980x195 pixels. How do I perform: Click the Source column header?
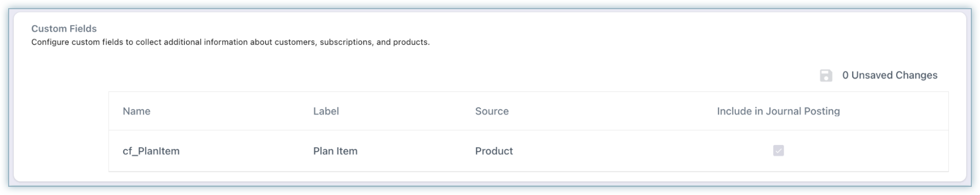click(x=492, y=111)
